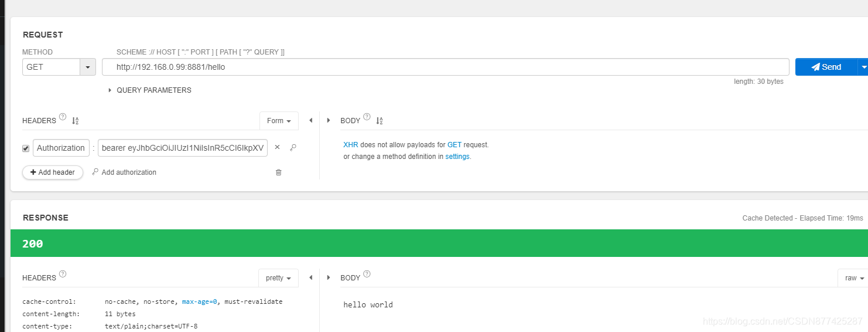The width and height of the screenshot is (868, 332).
Task: Click request HEADERS help icon
Action: tap(63, 117)
